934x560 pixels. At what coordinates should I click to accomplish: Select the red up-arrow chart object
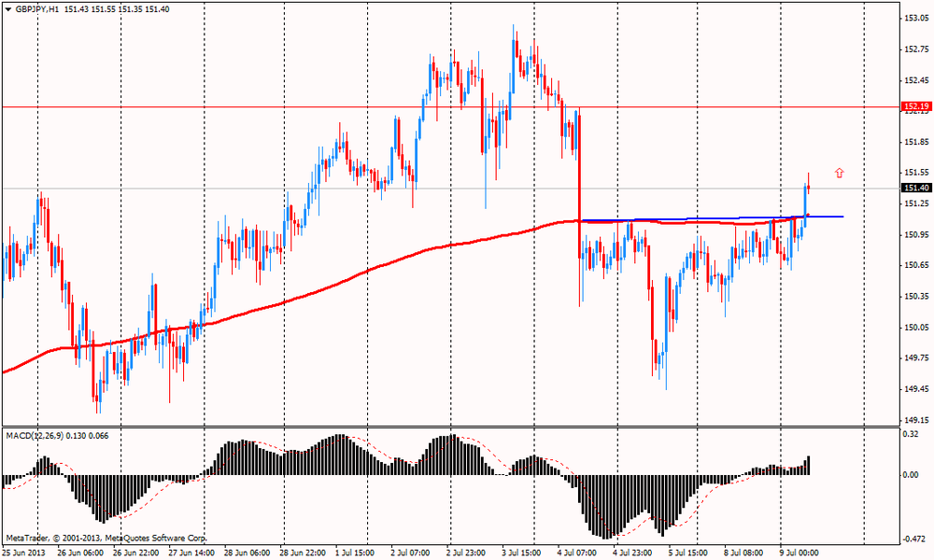(840, 174)
